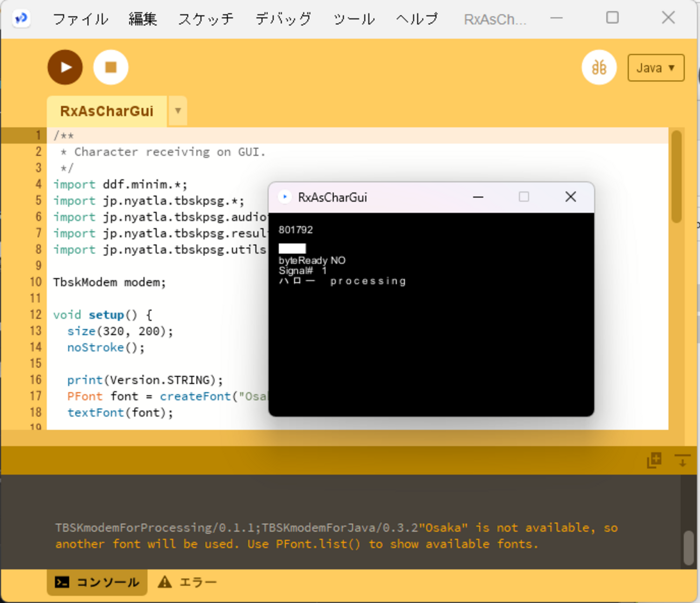This screenshot has width=700, height=603.
Task: Click the console scroll-to-bottom icon
Action: coord(682,460)
